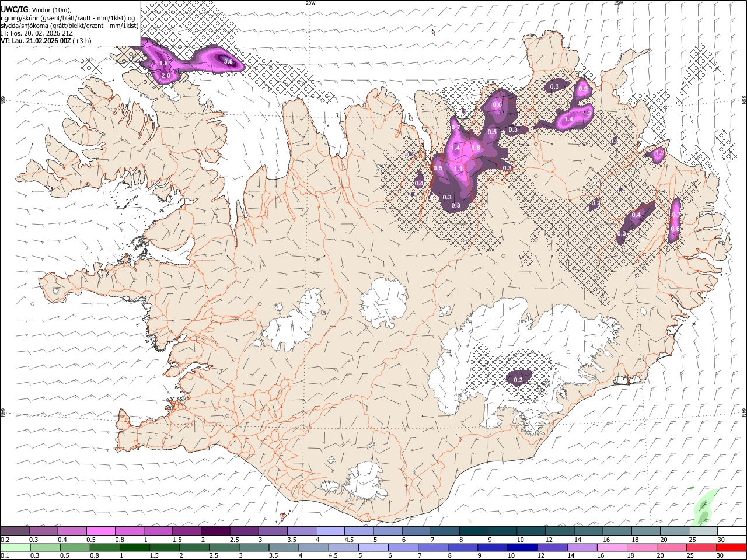Viewport: 747px width, 560px height.
Task: Click the 0.9 snowfall value in the northeast
Action: [582, 89]
